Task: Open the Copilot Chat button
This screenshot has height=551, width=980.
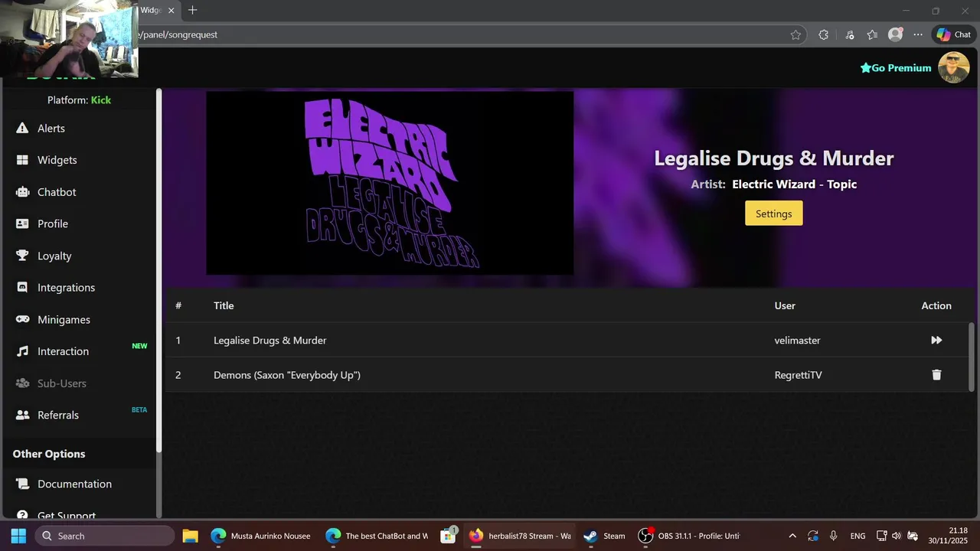Action: coord(953,34)
